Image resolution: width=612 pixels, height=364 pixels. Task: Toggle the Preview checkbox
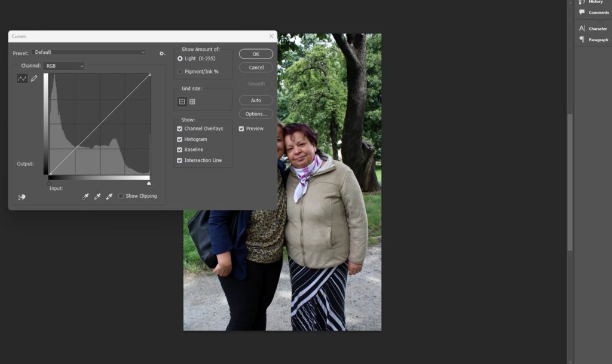241,129
